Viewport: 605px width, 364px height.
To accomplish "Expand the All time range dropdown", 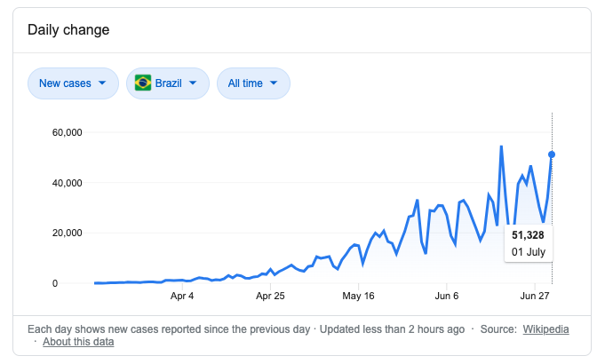I will click(253, 83).
